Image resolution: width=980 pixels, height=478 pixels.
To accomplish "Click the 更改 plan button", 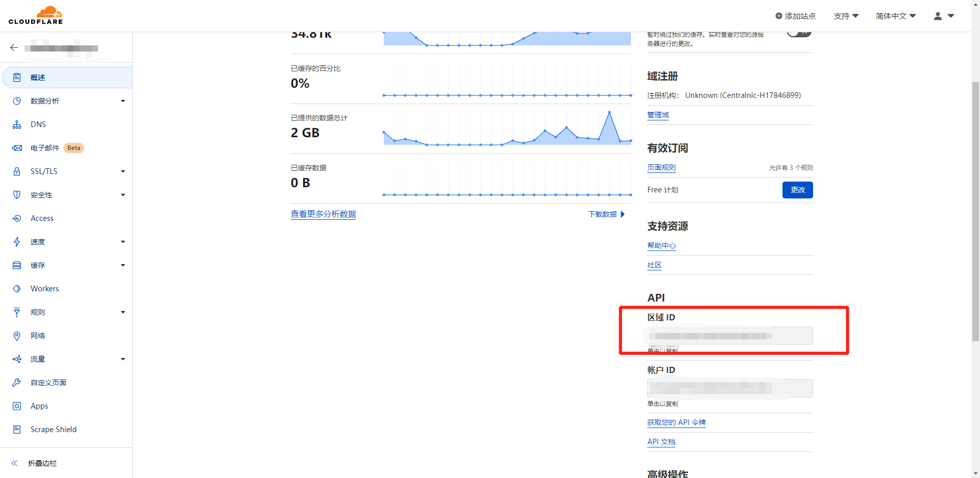I will 797,190.
